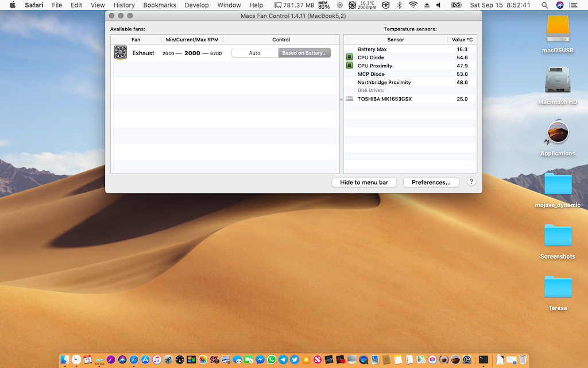Click Hide to menu bar button
Image resolution: width=588 pixels, height=368 pixels.
[x=364, y=182]
